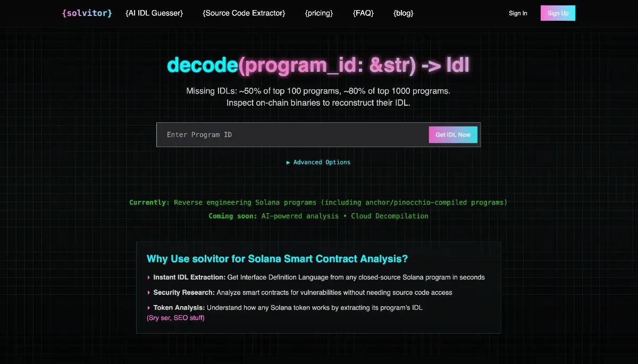Click the Missing IDLs statistics subtitle

tap(318, 91)
